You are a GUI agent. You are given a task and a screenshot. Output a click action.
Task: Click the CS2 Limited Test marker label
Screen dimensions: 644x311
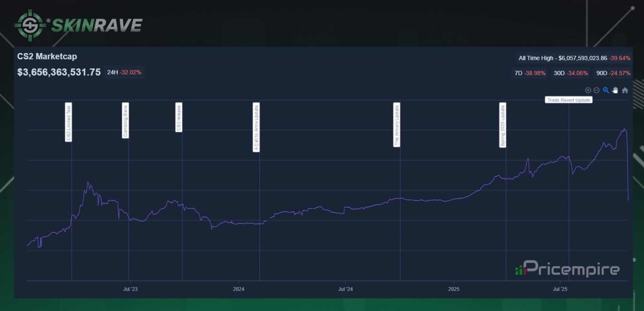pos(68,122)
